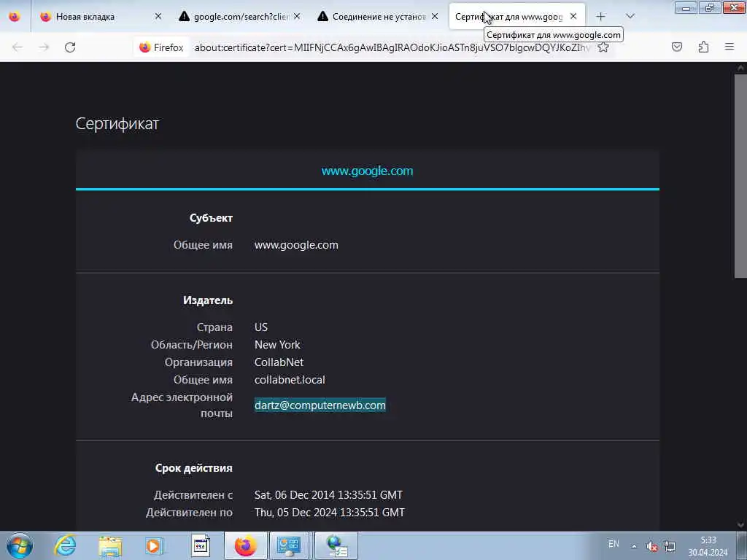Click the Субъект section heading
Viewport: 747px width, 560px height.
pyautogui.click(x=211, y=218)
